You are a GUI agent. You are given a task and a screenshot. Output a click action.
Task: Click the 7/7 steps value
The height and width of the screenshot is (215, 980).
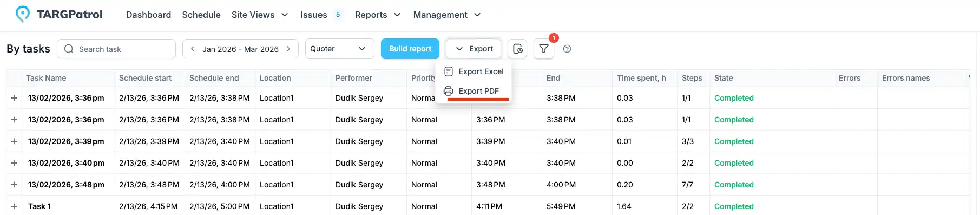coord(687,185)
